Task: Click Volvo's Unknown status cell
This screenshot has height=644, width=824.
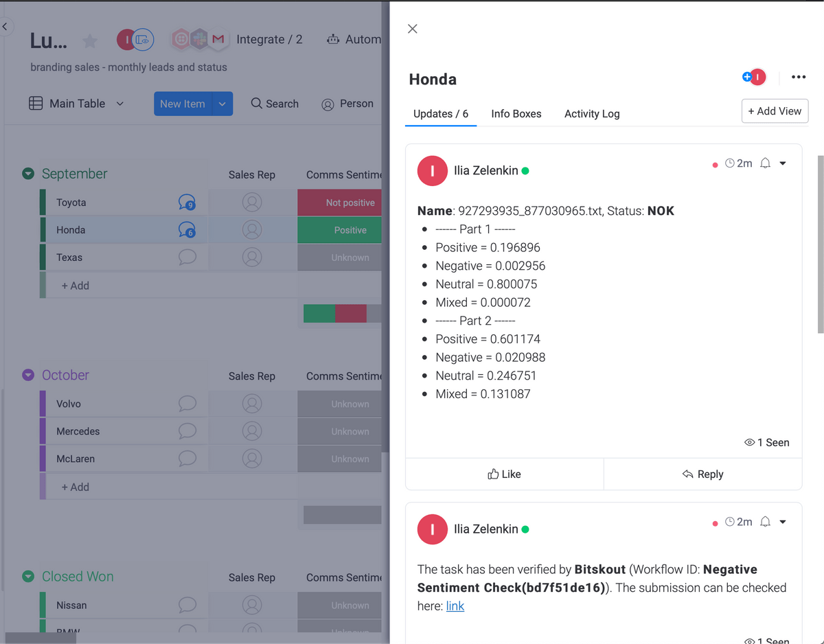Action: click(339, 404)
